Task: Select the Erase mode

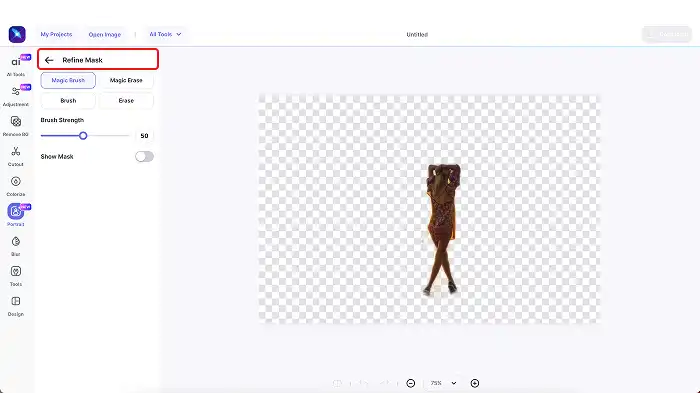Action: pyautogui.click(x=126, y=100)
